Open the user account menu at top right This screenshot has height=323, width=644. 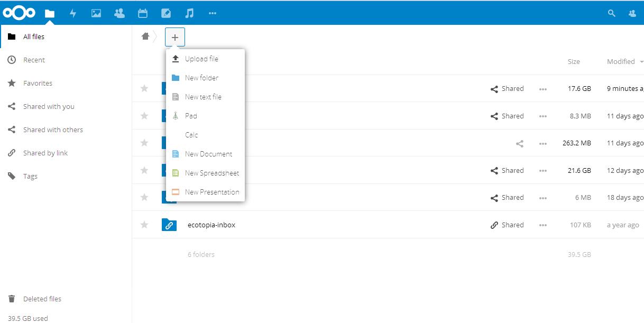(x=632, y=13)
